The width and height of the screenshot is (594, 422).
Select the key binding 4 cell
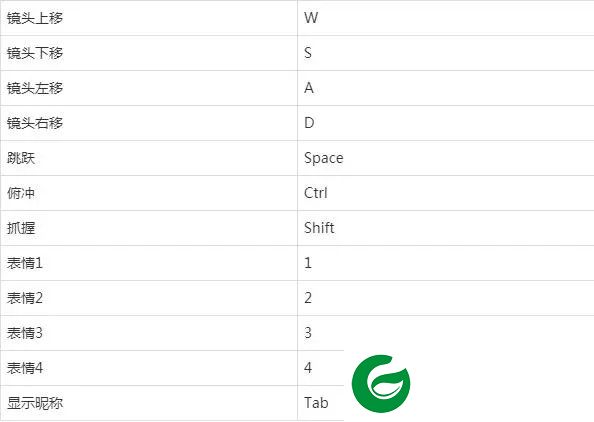(321, 368)
